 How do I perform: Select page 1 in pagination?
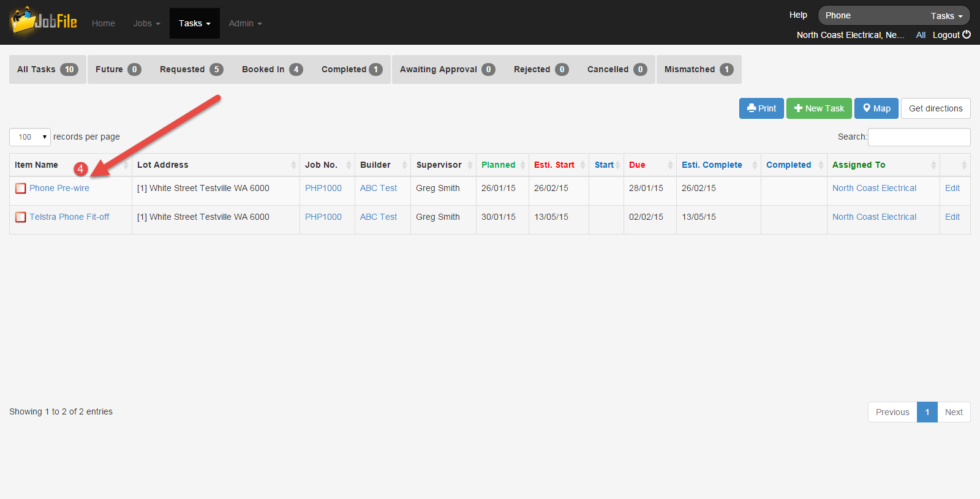point(927,412)
